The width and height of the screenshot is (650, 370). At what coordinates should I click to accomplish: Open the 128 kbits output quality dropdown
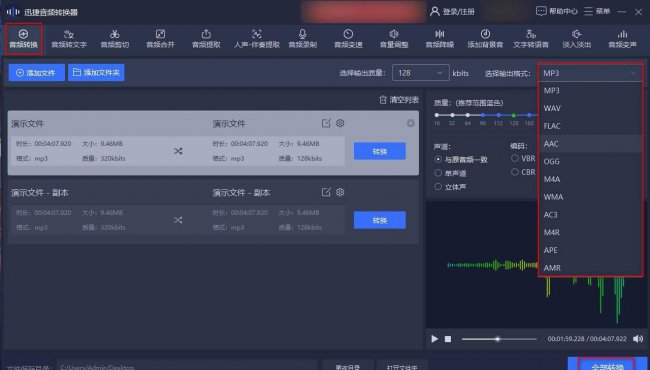pos(421,73)
